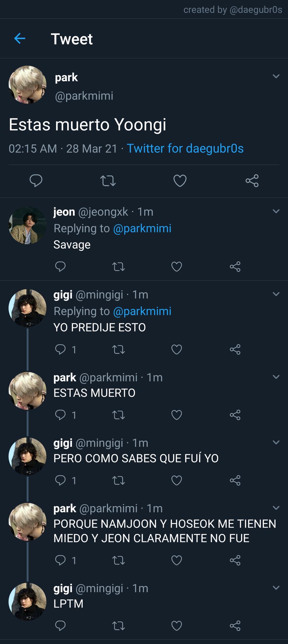Image resolution: width=288 pixels, height=644 pixels.
Task: Retweet the main 'Estas muerto Yoongi' tweet
Action: (x=108, y=181)
